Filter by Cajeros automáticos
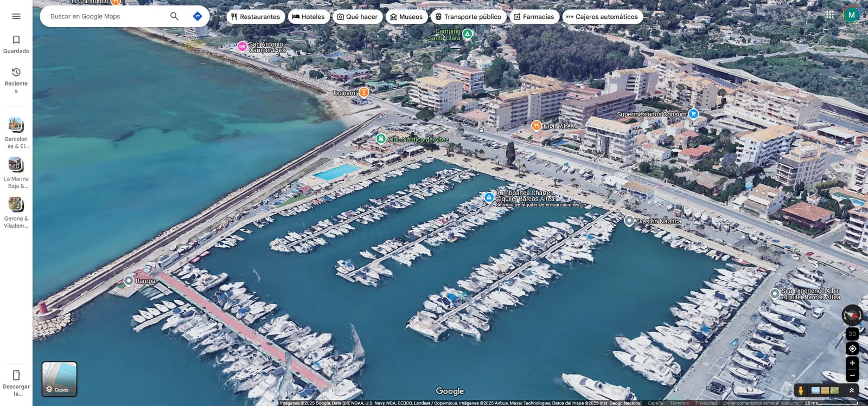868x406 pixels. [602, 17]
